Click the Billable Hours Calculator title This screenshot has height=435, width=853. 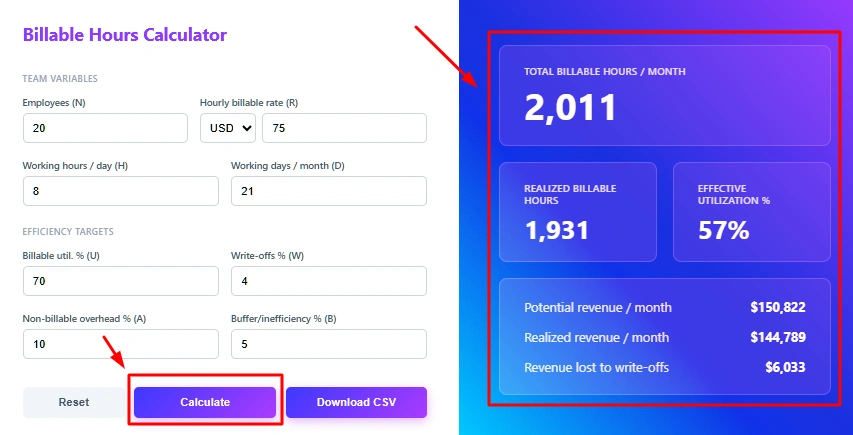click(125, 35)
